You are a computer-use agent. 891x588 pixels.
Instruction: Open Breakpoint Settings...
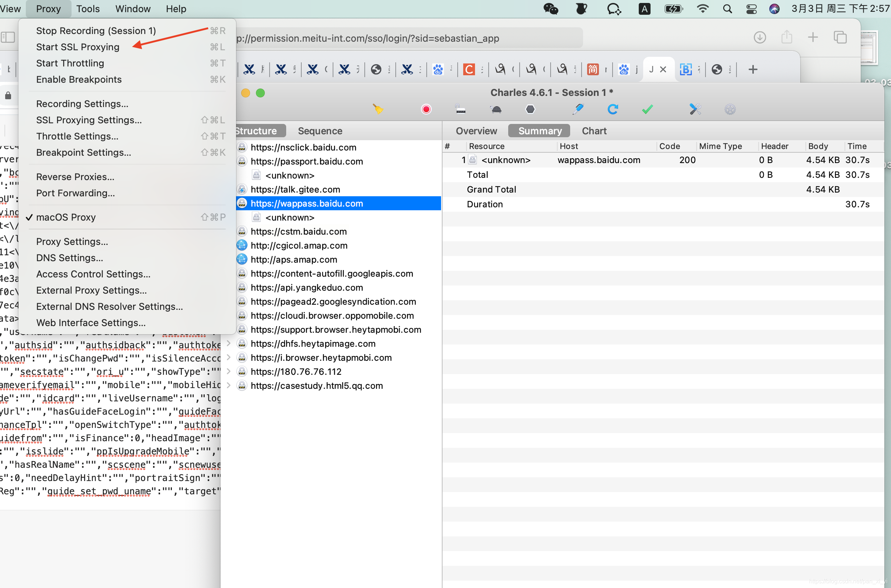[x=127, y=153]
